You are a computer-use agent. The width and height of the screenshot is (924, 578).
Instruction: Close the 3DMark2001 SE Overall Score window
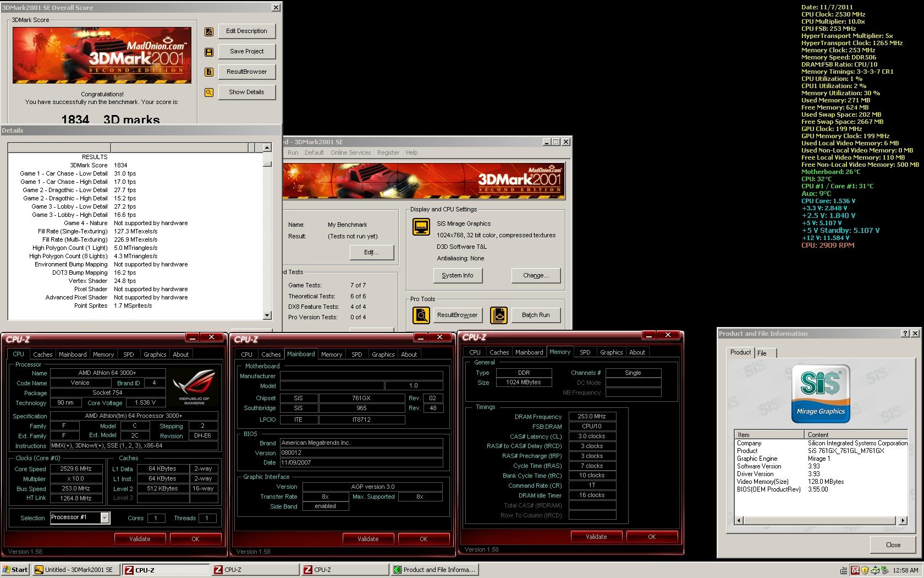[x=276, y=8]
